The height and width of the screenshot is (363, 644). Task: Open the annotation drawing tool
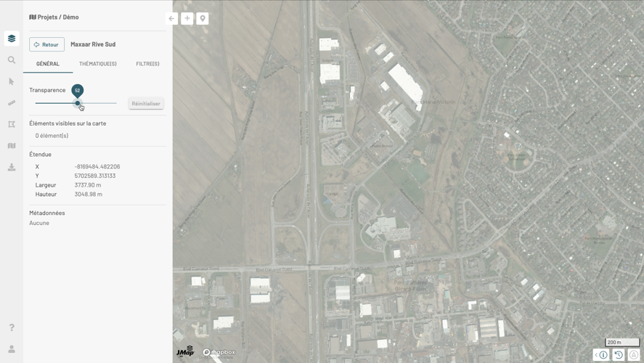tap(12, 124)
